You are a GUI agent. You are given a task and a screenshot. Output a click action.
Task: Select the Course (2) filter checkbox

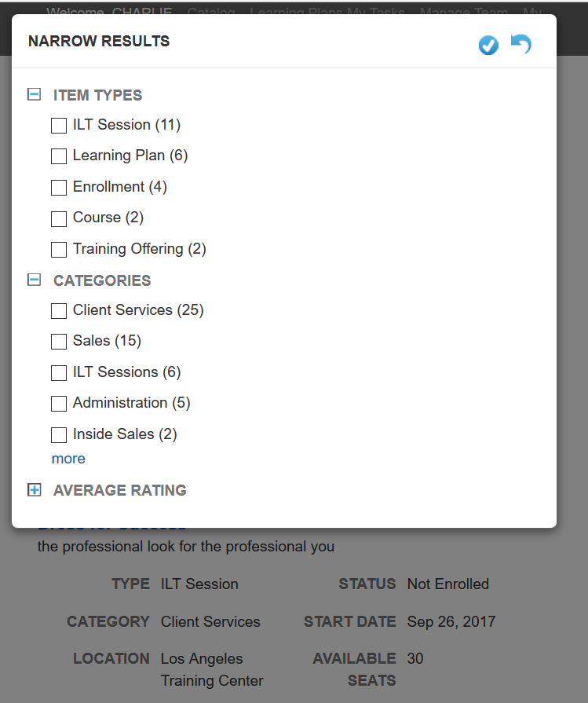coord(59,218)
